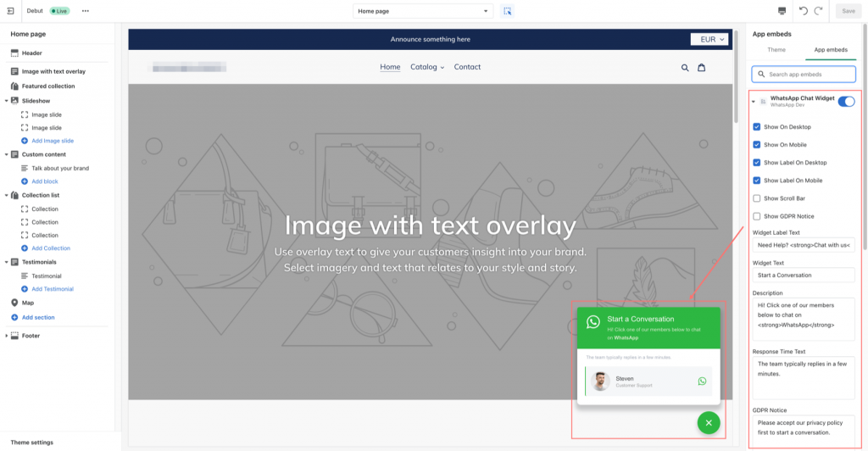Click the Add section link
868x451 pixels.
[38, 317]
